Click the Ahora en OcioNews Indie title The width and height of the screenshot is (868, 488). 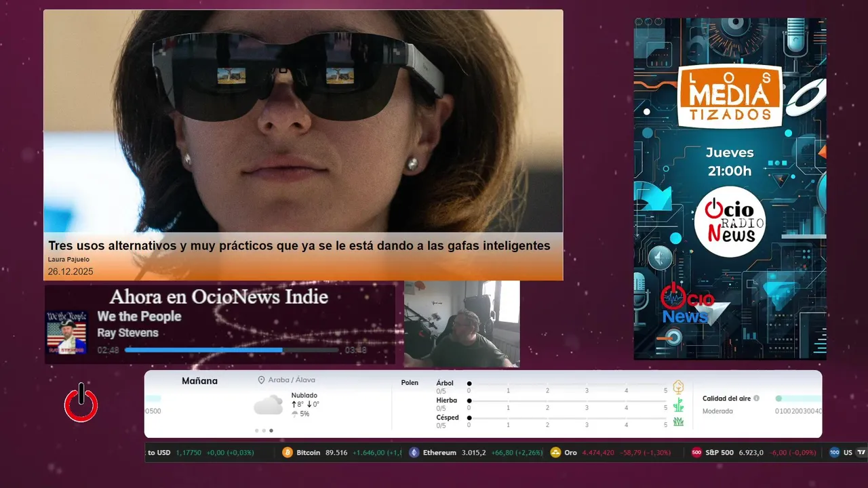click(x=218, y=297)
